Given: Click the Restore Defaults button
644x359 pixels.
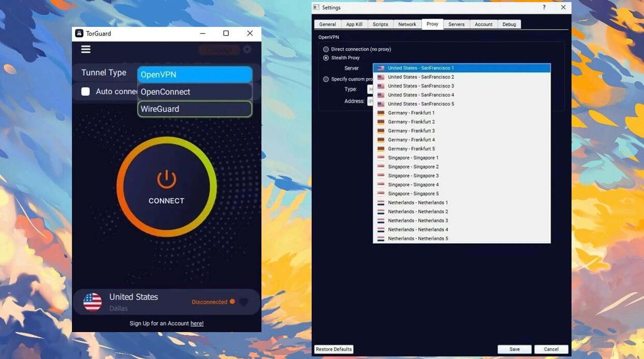Looking at the screenshot, I should [x=334, y=349].
